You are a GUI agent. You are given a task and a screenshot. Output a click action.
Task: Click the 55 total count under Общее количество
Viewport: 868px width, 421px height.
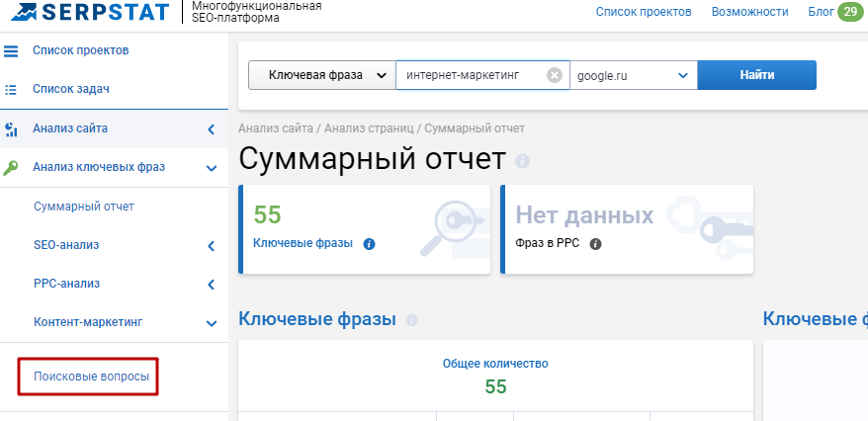[x=495, y=386]
